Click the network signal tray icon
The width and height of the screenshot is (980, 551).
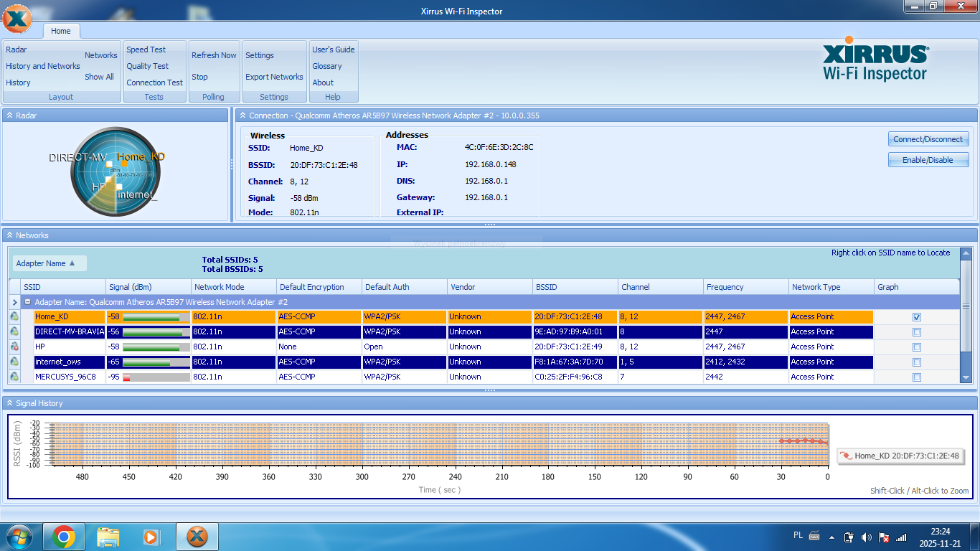[x=902, y=537]
